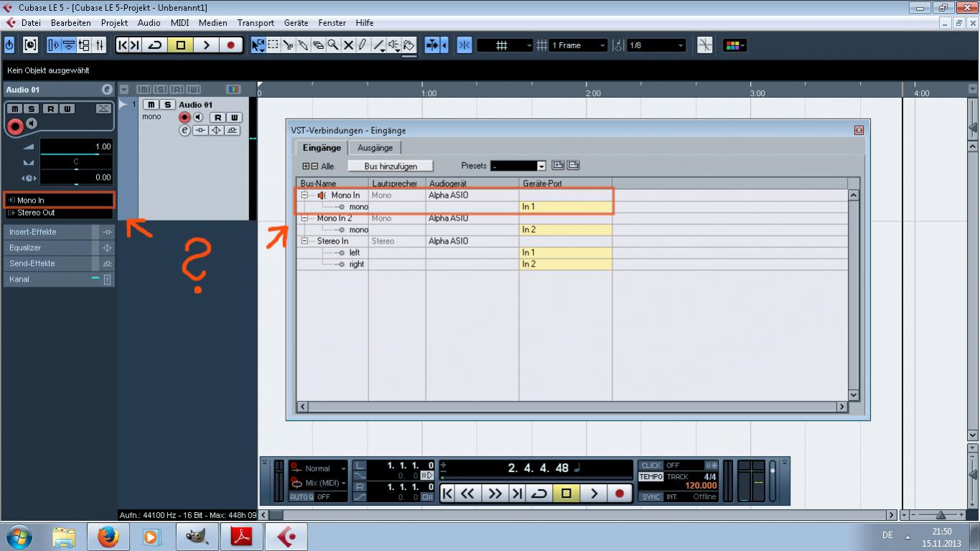Toggle monitor on Audio 01 track list

[198, 117]
